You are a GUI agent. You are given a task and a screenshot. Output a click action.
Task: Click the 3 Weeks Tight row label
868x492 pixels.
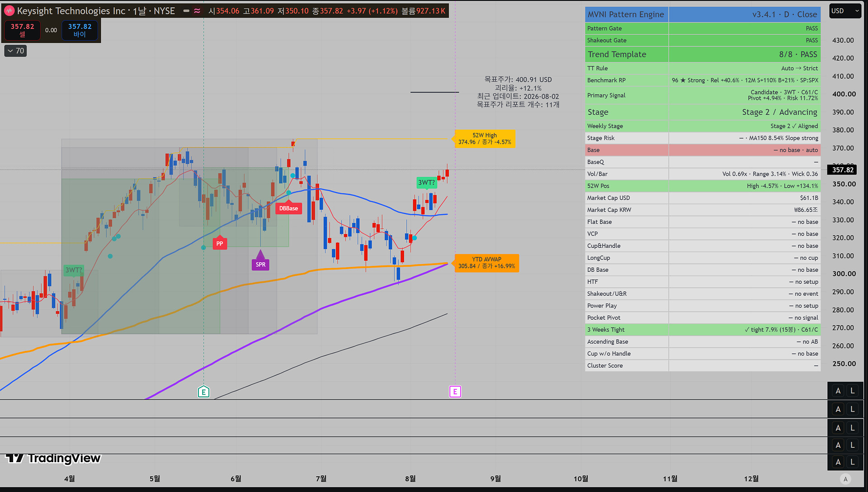(x=606, y=330)
